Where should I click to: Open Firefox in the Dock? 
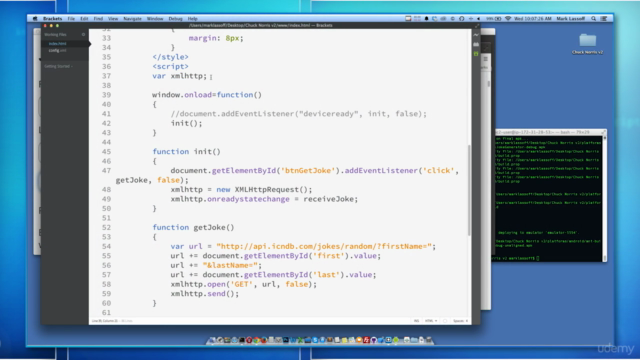264,340
